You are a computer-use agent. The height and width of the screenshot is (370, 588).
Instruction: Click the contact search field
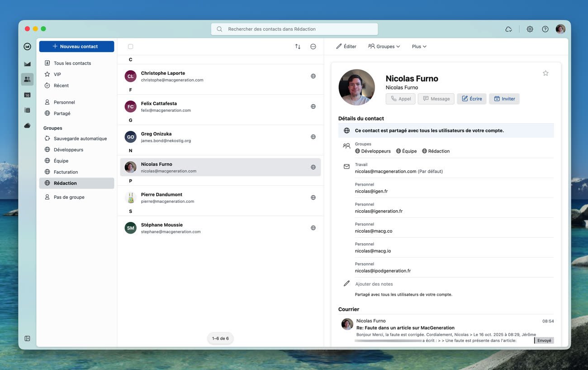point(294,29)
